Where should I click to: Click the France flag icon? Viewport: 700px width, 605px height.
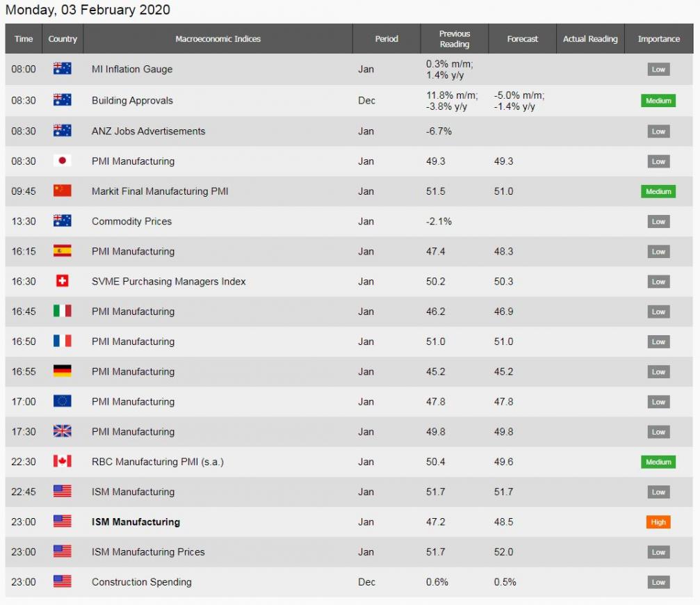(x=62, y=341)
